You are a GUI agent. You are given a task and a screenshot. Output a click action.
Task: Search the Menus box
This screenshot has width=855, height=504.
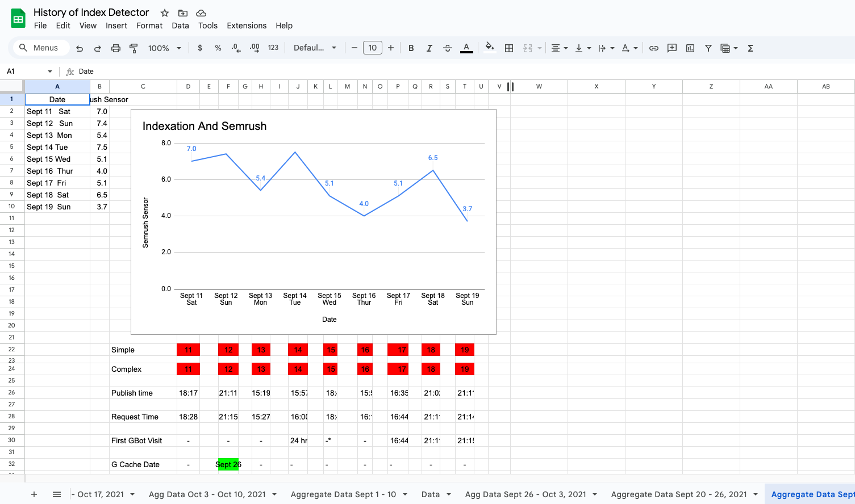coord(41,48)
